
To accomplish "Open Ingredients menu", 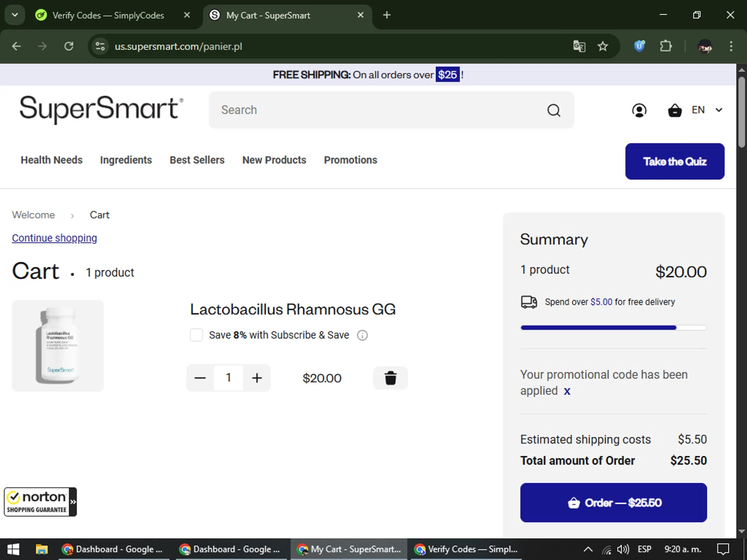I will click(126, 160).
